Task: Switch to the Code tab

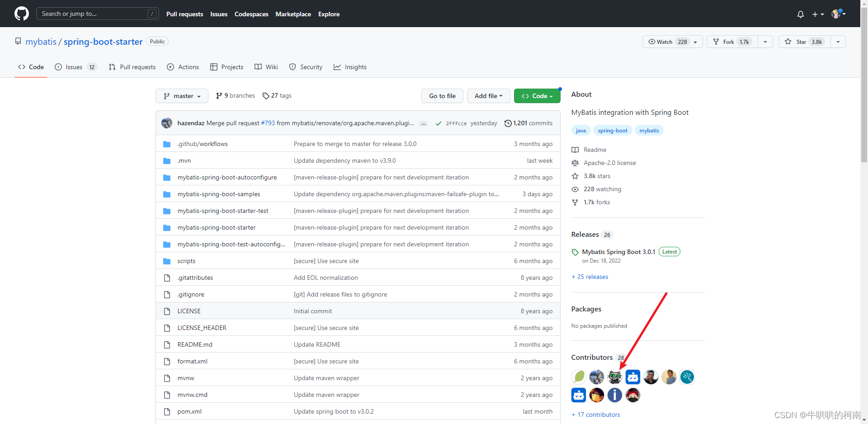Action: click(31, 67)
